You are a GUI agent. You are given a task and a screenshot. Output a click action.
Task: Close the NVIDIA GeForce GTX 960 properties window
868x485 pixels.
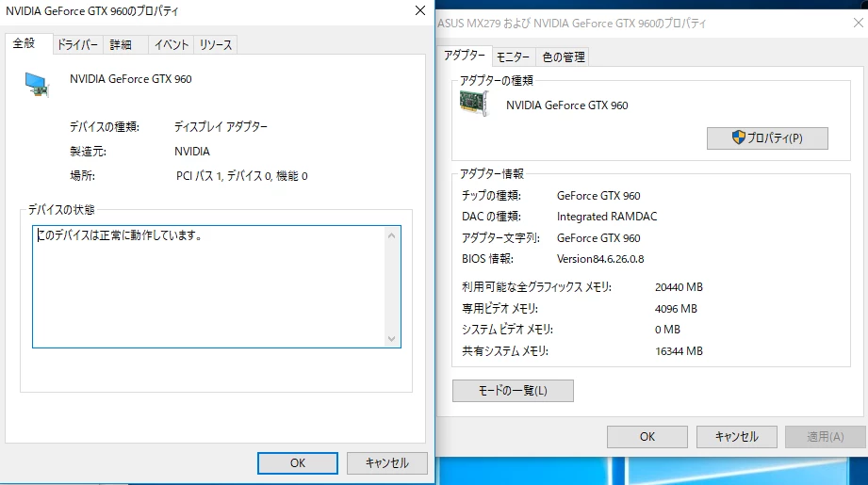coord(420,10)
